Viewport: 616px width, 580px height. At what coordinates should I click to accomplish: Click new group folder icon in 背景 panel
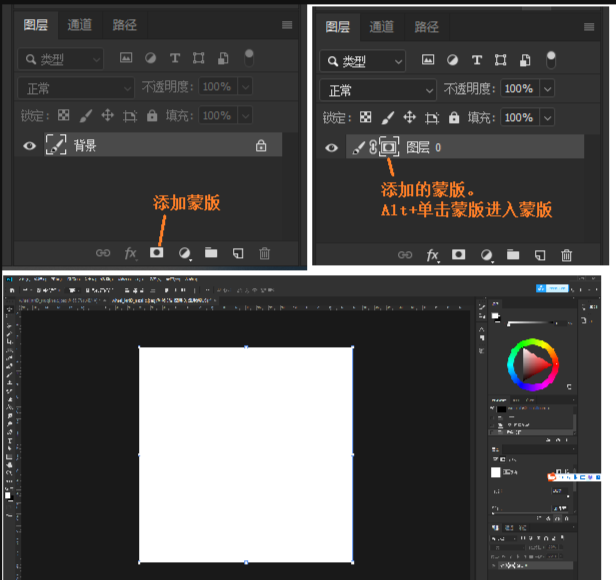coord(211,252)
